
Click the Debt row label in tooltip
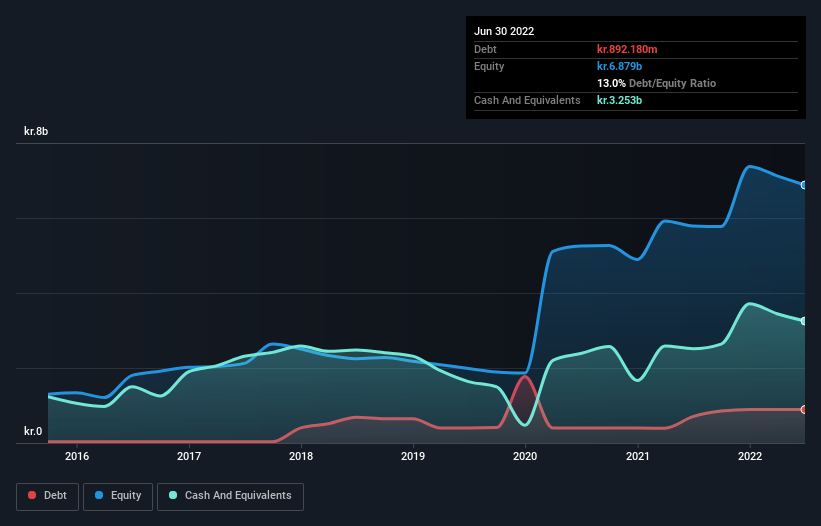point(485,49)
